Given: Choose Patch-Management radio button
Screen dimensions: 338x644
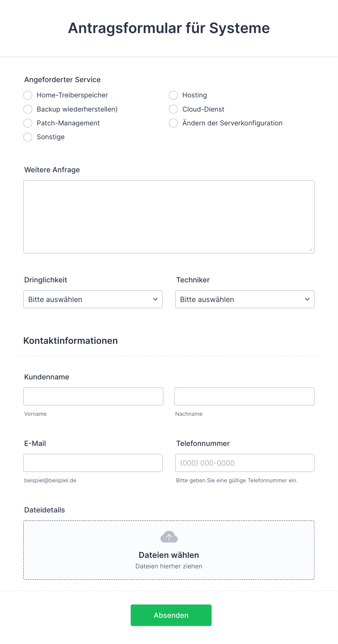Looking at the screenshot, I should tap(28, 123).
